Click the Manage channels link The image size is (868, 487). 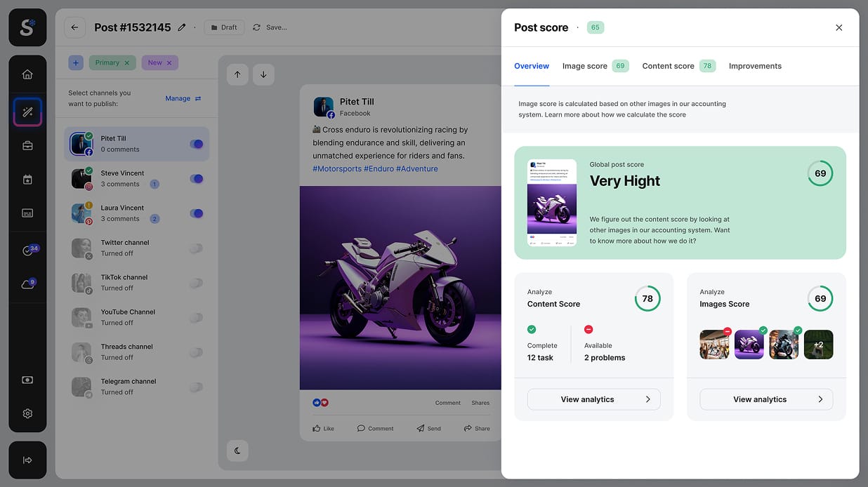click(183, 98)
